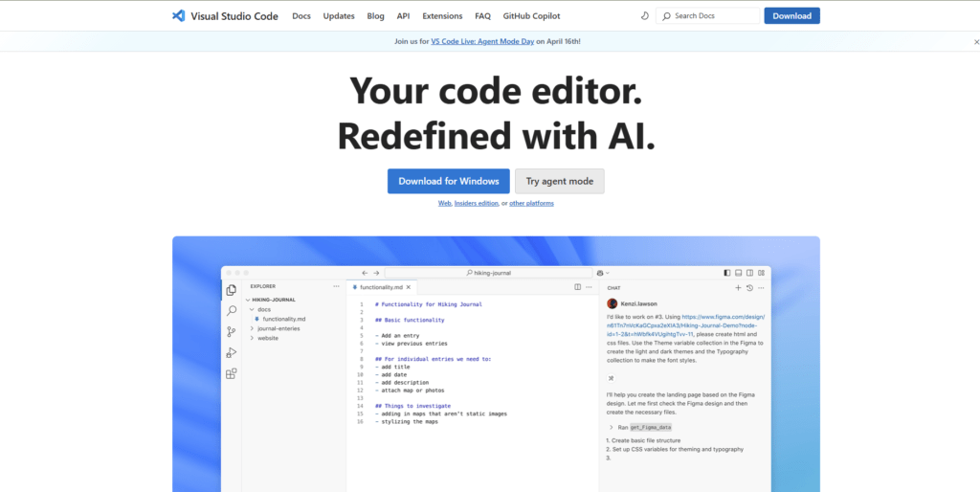Toggle the bottom panel layout icon
Viewport: 980px width, 492px height.
coord(739,273)
